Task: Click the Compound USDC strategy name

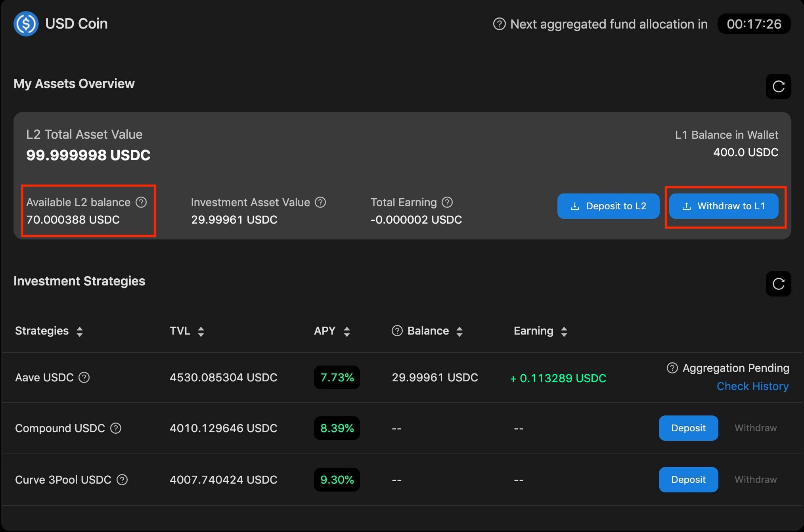Action: (60, 428)
